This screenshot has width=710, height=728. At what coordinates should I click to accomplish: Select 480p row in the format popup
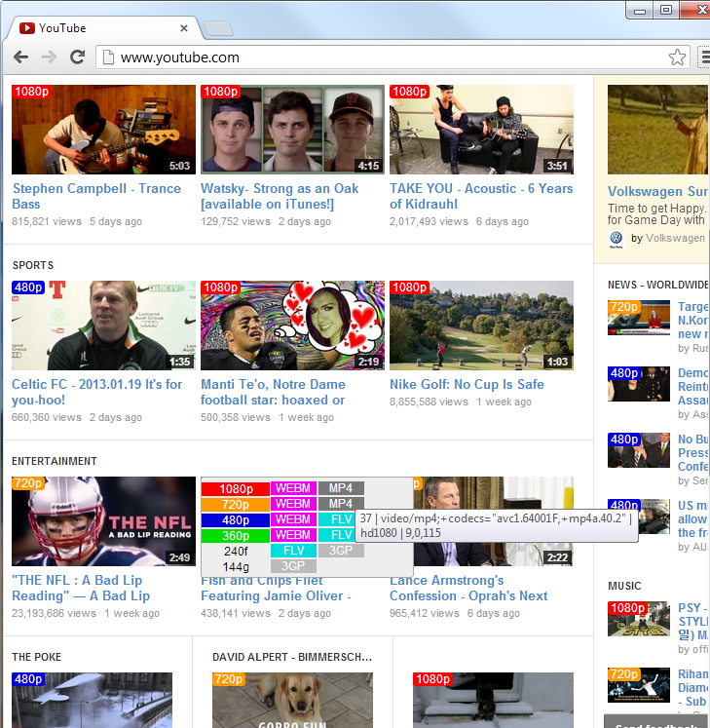point(236,520)
